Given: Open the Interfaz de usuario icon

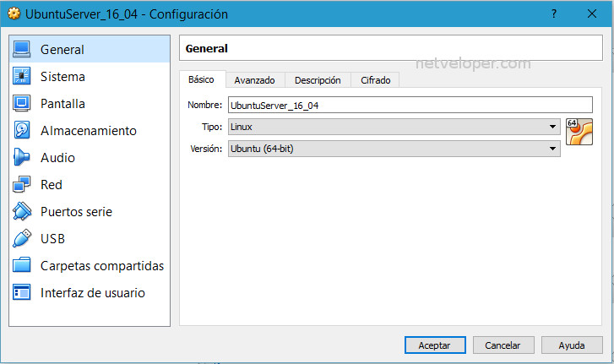Looking at the screenshot, I should pos(22,292).
